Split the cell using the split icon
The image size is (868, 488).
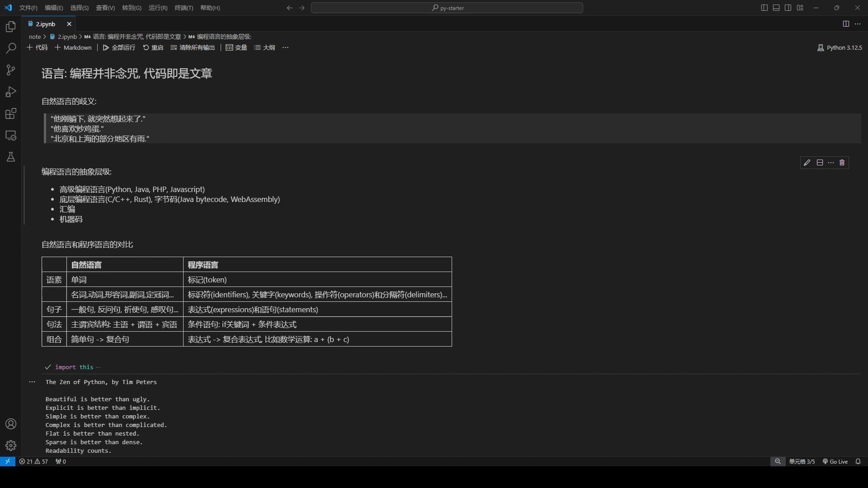coord(820,163)
